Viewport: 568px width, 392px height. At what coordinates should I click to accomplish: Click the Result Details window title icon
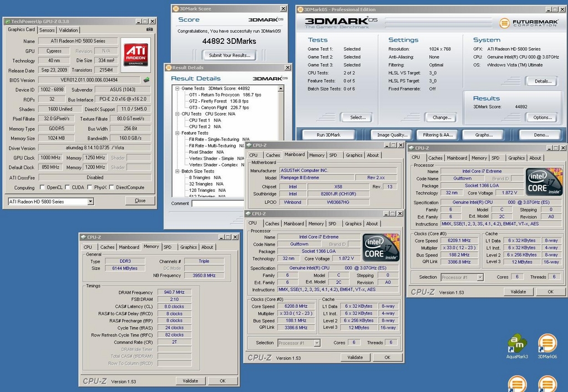click(169, 67)
